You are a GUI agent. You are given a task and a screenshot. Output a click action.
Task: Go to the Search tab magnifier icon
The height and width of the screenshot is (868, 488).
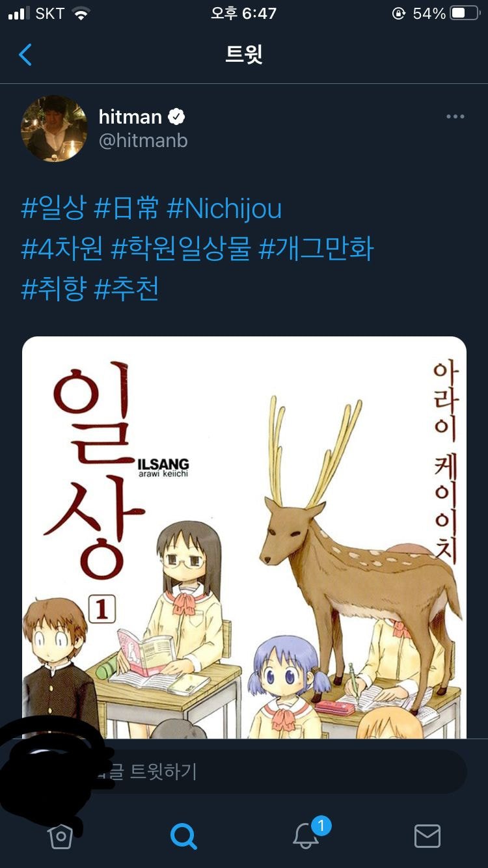[183, 836]
